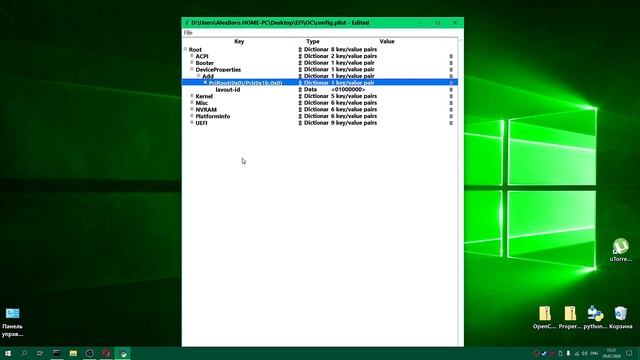Expand the ACPI node
Image resolution: width=640 pixels, height=360 pixels.
(x=192, y=56)
